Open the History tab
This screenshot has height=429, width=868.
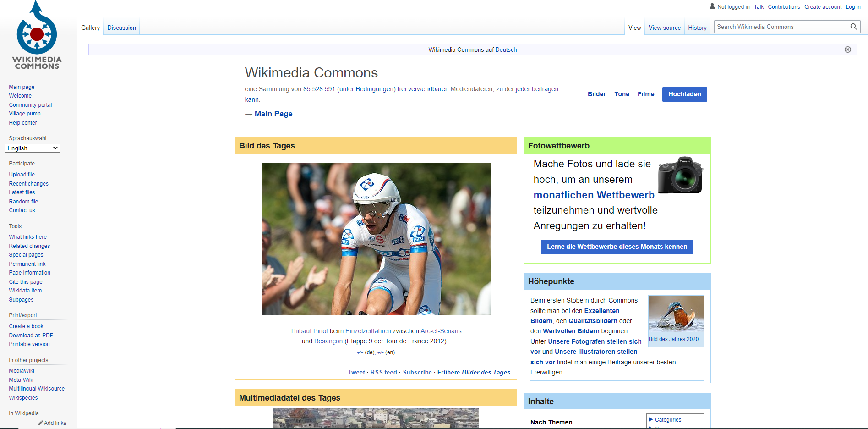coord(697,27)
